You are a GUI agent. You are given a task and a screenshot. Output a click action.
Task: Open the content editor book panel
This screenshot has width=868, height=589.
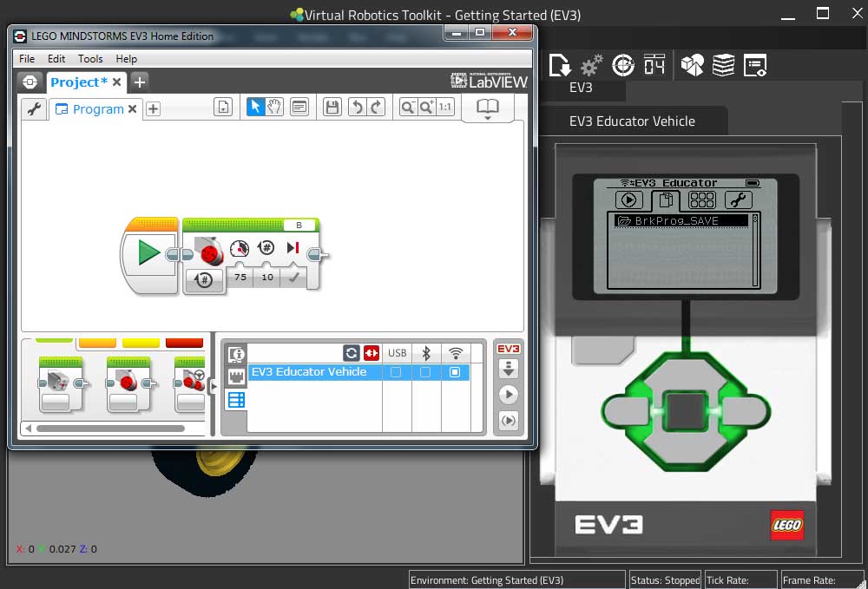(x=488, y=108)
